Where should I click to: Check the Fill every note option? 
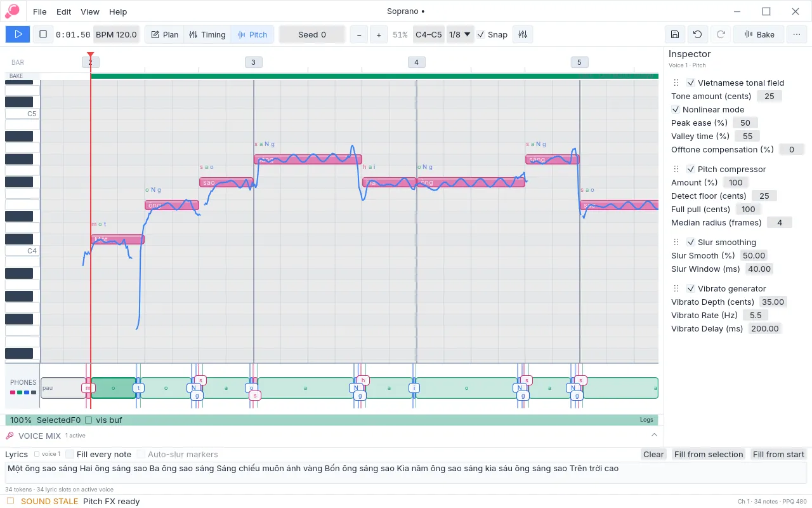(x=70, y=454)
